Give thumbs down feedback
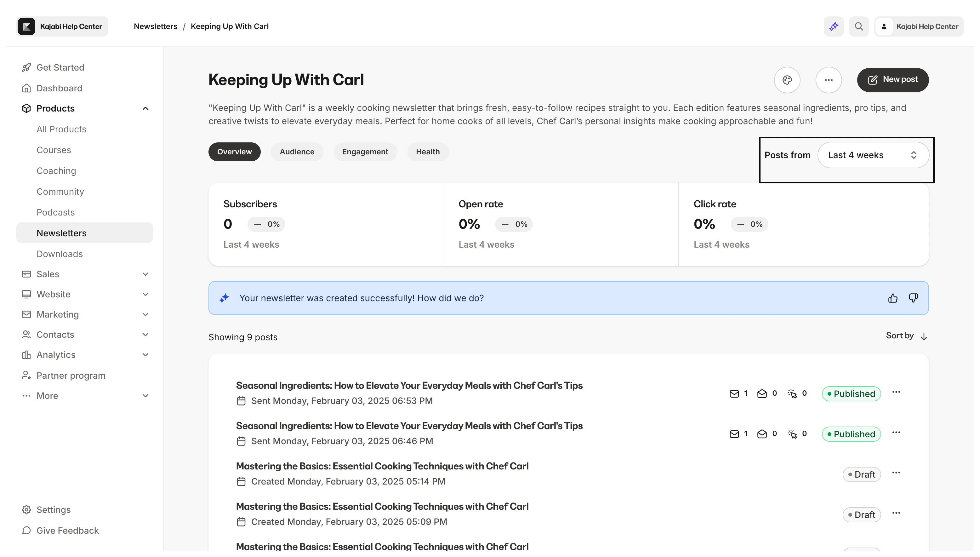Screen dimensions: 980x557 (913, 298)
